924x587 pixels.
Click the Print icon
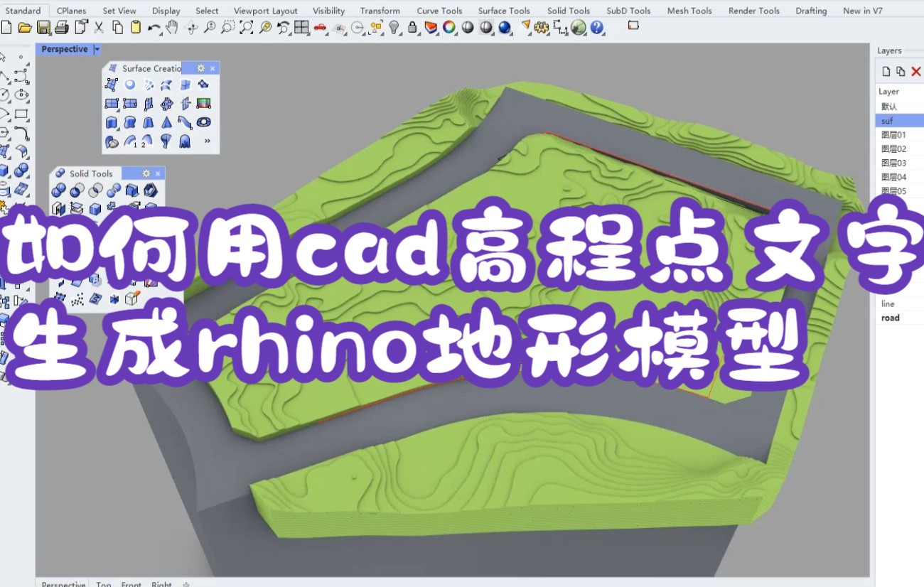tap(62, 28)
